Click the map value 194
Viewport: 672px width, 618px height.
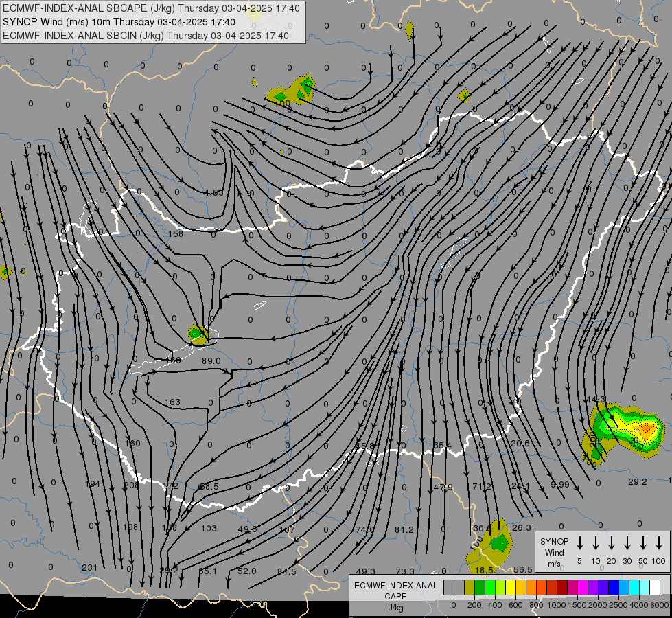pos(93,484)
